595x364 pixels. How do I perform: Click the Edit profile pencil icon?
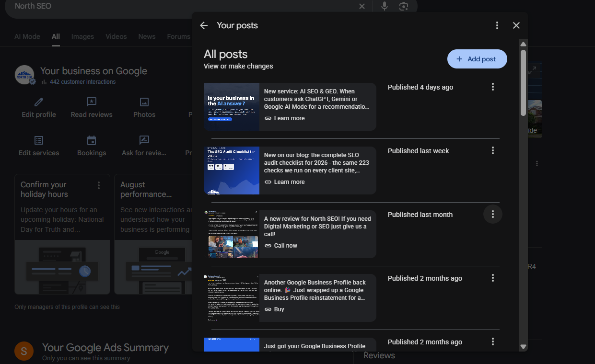39,102
